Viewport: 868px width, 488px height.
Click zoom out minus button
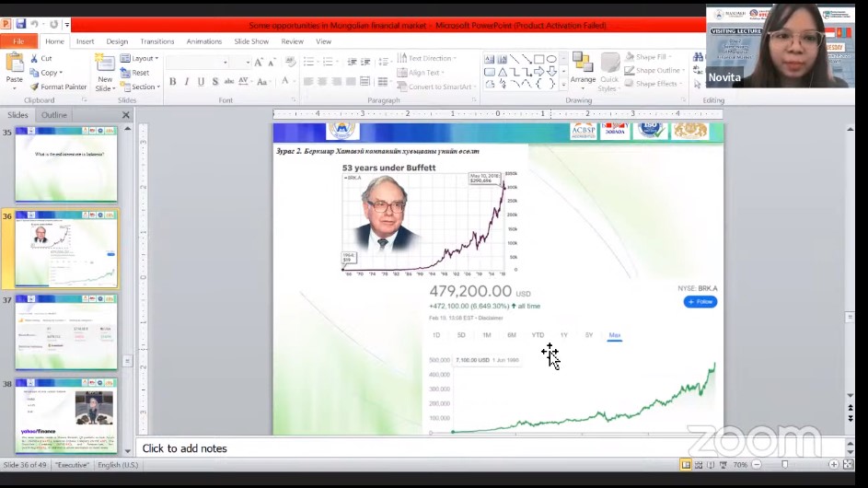[757, 465]
